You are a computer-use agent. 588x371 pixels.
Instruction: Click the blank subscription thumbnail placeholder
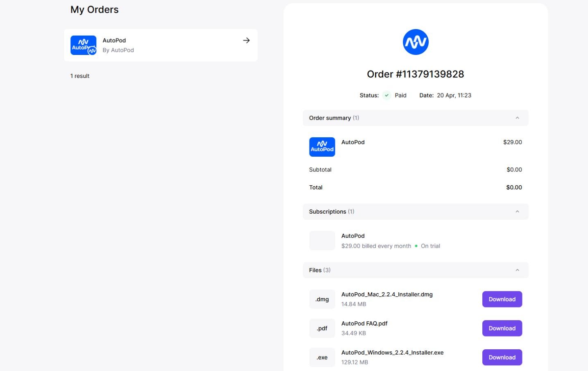coord(322,241)
